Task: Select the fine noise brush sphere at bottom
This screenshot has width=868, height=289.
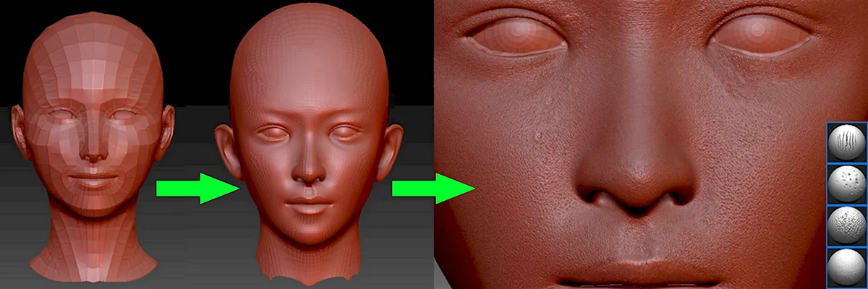Action: coord(846,266)
